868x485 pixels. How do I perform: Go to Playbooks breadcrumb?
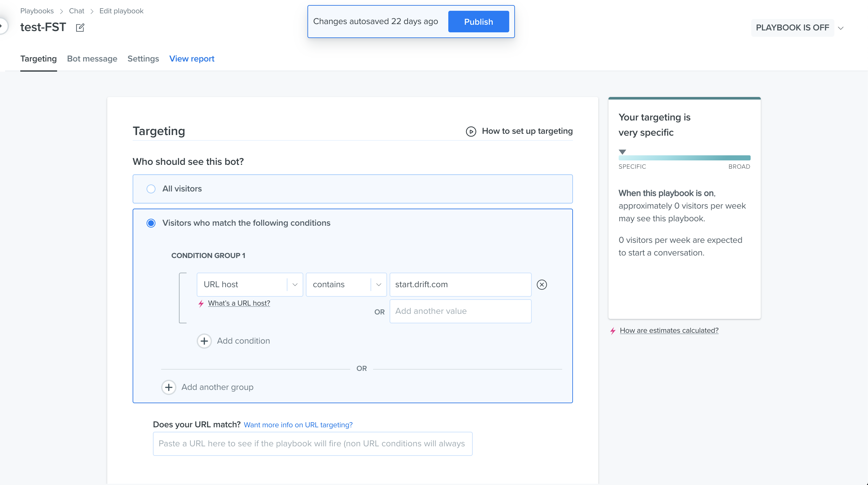click(x=37, y=11)
